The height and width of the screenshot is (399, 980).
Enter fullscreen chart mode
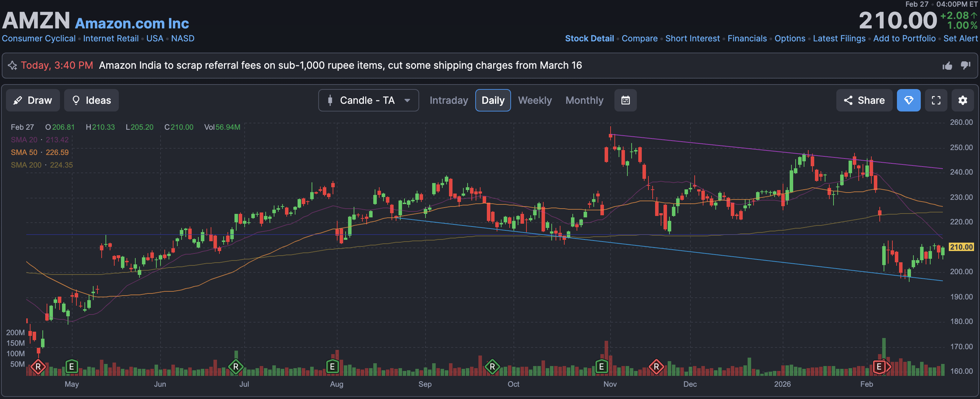click(x=936, y=100)
